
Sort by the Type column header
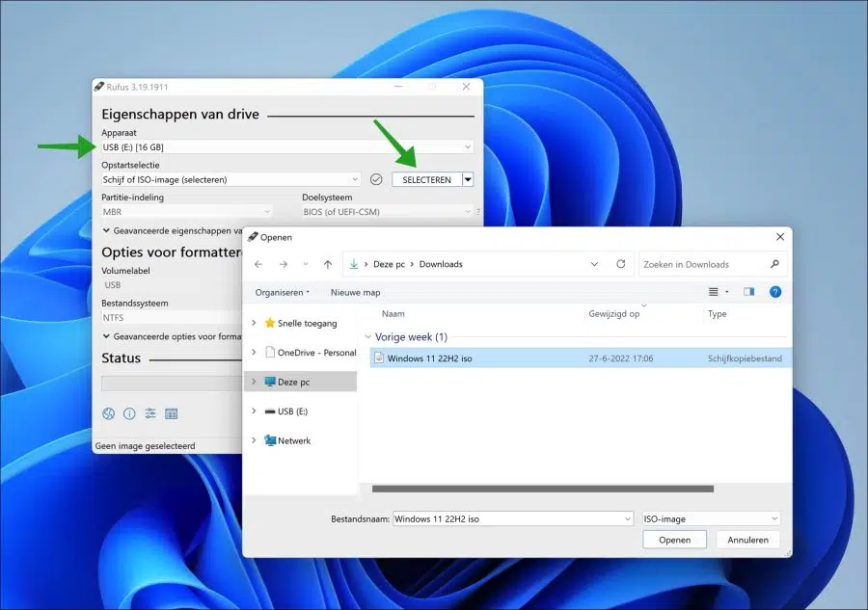[x=717, y=313]
